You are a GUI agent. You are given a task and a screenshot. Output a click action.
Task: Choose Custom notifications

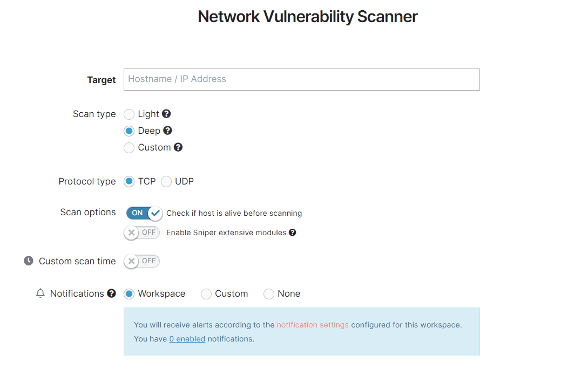pos(206,293)
